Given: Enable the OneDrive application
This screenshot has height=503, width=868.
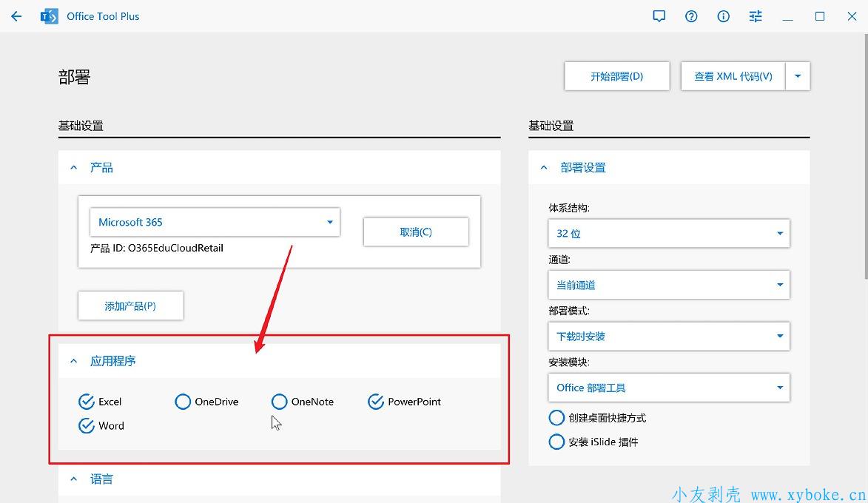Looking at the screenshot, I should click(x=183, y=402).
